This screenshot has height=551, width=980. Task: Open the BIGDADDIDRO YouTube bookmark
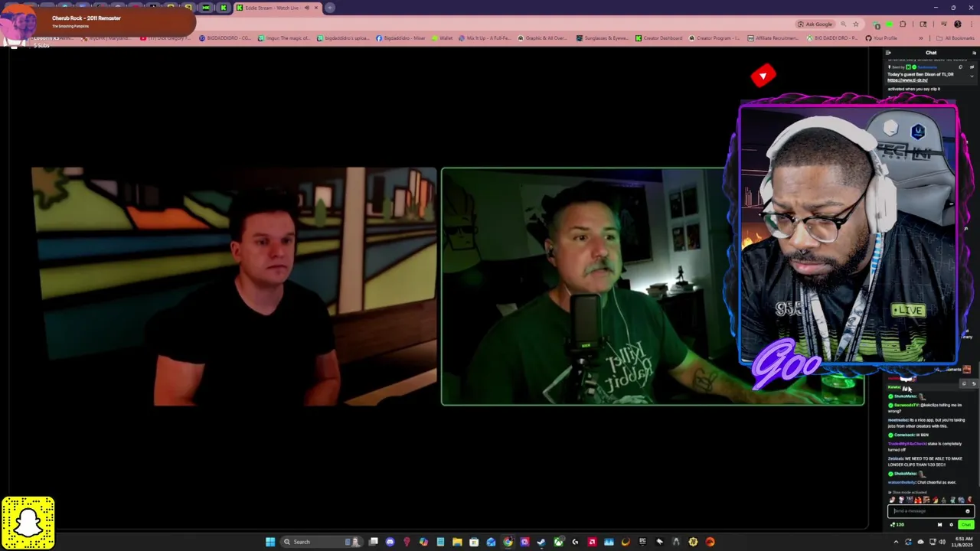pyautogui.click(x=225, y=38)
